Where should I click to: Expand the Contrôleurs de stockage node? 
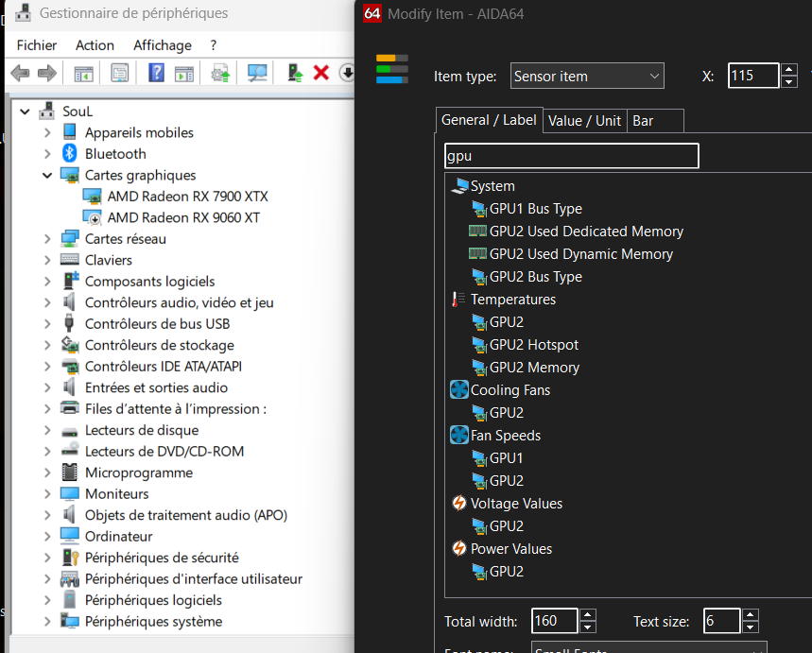tap(47, 345)
